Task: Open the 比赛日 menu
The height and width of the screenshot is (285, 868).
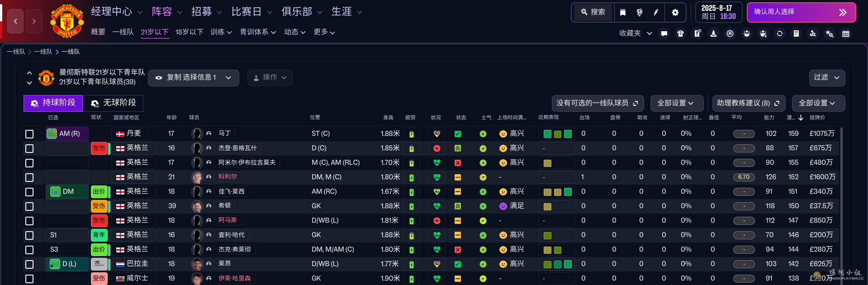Action: point(252,12)
